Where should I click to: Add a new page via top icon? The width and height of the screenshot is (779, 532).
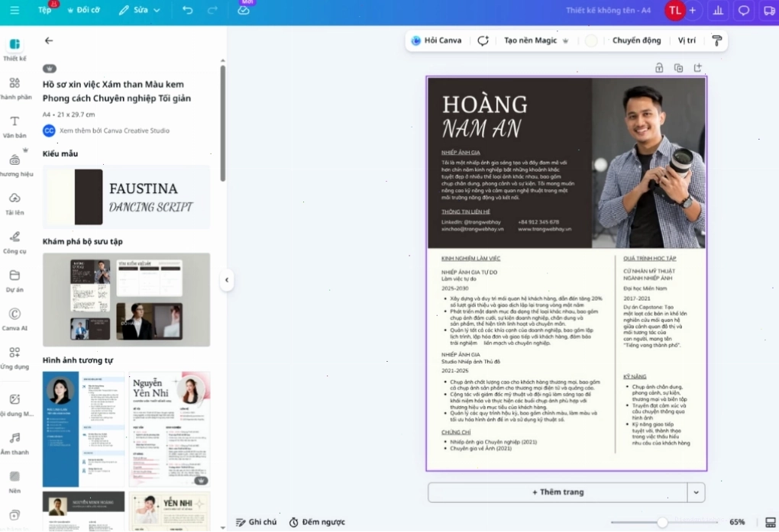[x=697, y=68]
